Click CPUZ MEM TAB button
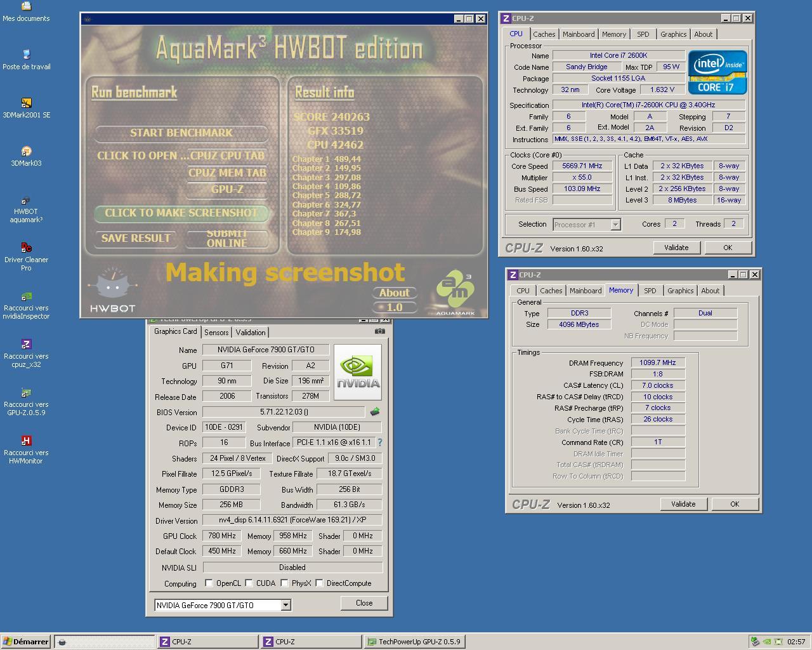This screenshot has width=812, height=650. pos(227,173)
